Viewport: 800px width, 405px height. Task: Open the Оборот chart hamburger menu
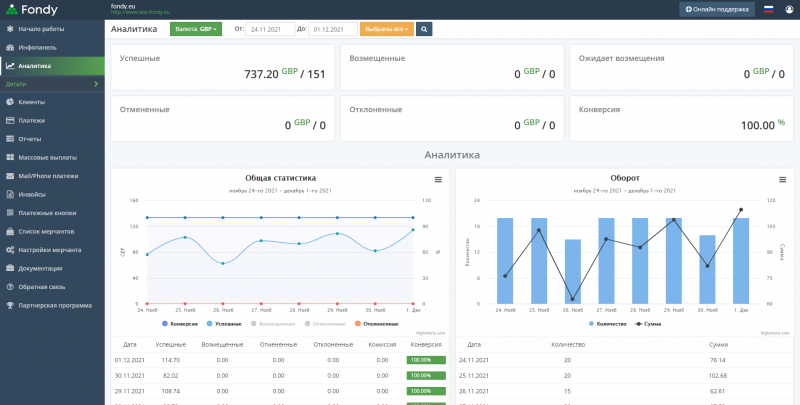[x=781, y=179]
